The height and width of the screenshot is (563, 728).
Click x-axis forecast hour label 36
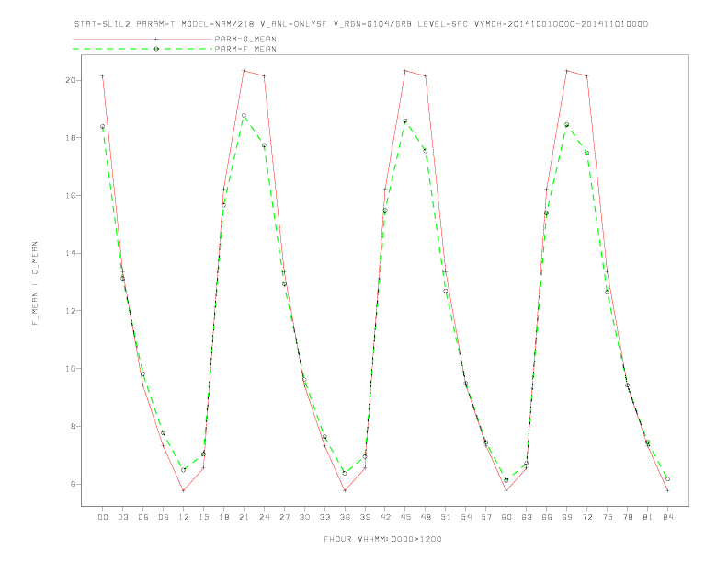(x=345, y=517)
